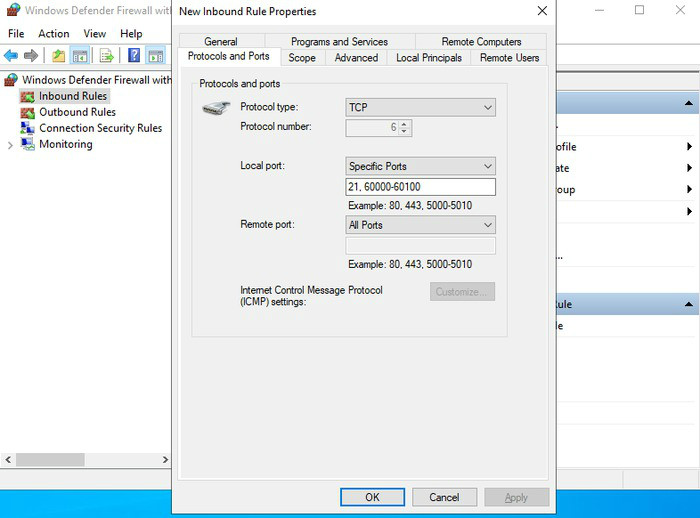This screenshot has width=700, height=518.
Task: Click the Up one level folder icon
Action: (59, 56)
